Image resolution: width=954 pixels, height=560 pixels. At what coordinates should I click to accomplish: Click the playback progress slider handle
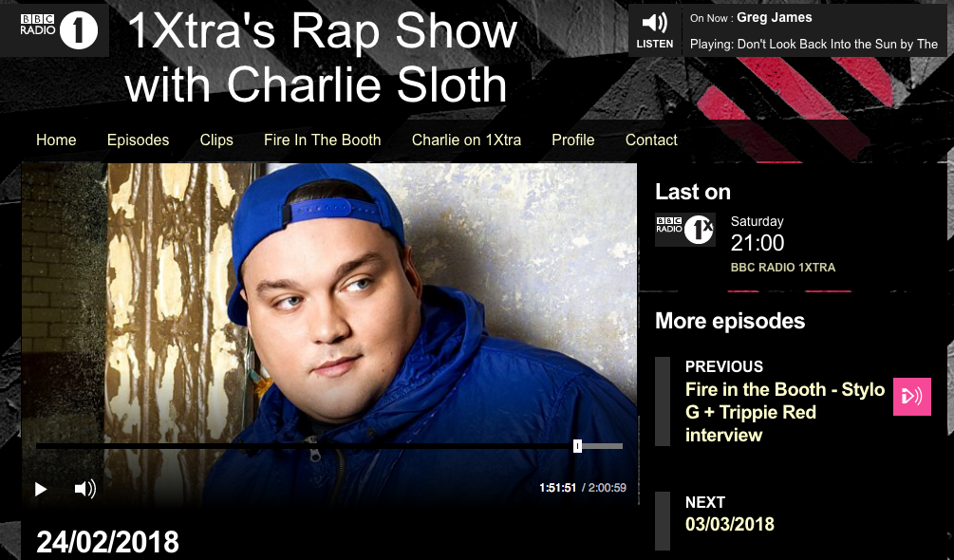click(x=577, y=446)
